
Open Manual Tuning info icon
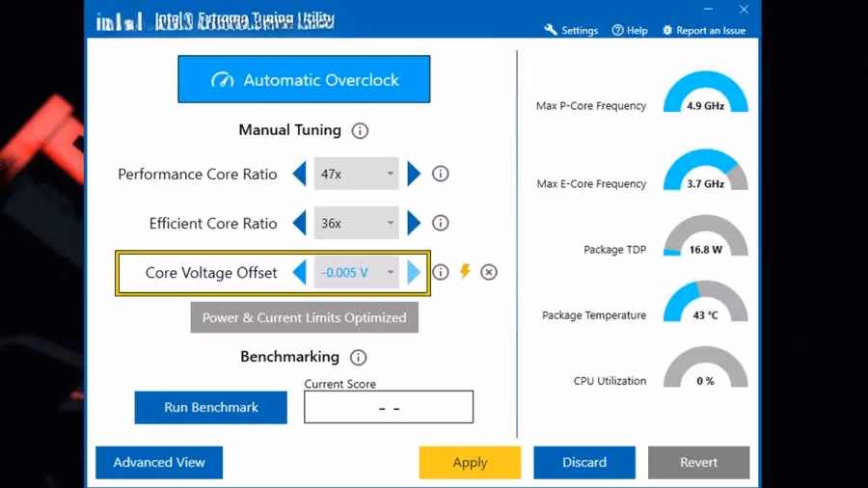(x=360, y=130)
